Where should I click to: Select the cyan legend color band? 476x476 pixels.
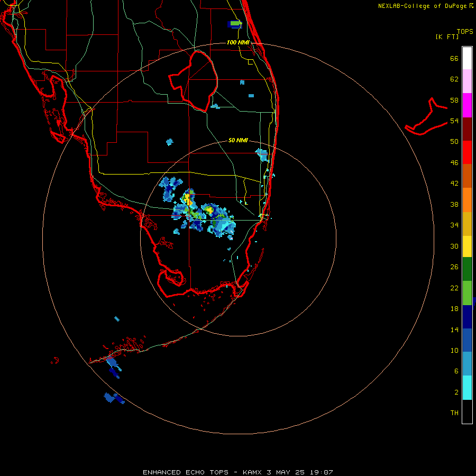[467, 388]
